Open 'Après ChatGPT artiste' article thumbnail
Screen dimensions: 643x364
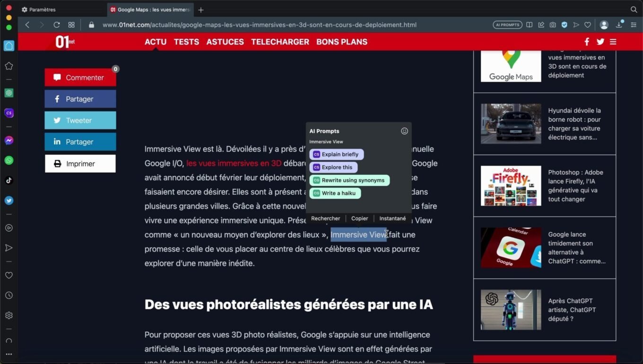(x=511, y=310)
